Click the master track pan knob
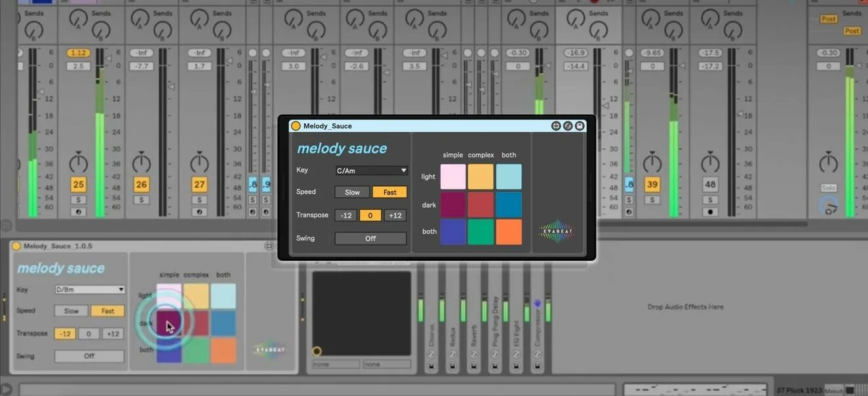868x396 pixels. click(829, 162)
